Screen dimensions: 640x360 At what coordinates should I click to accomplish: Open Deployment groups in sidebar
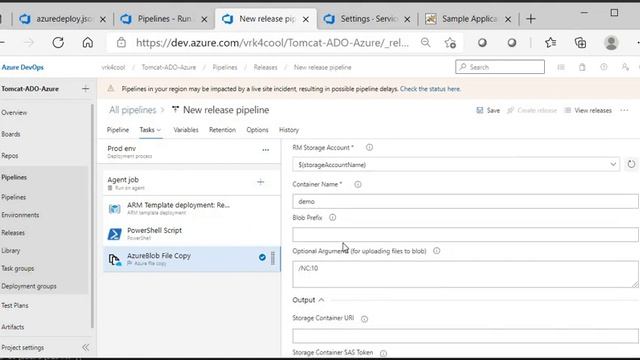point(29,286)
